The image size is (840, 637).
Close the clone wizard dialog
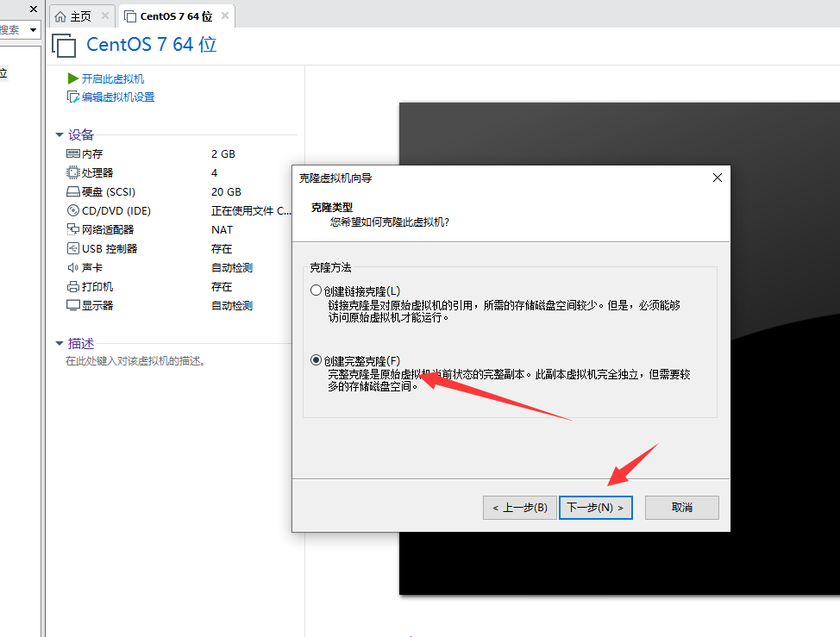[718, 178]
